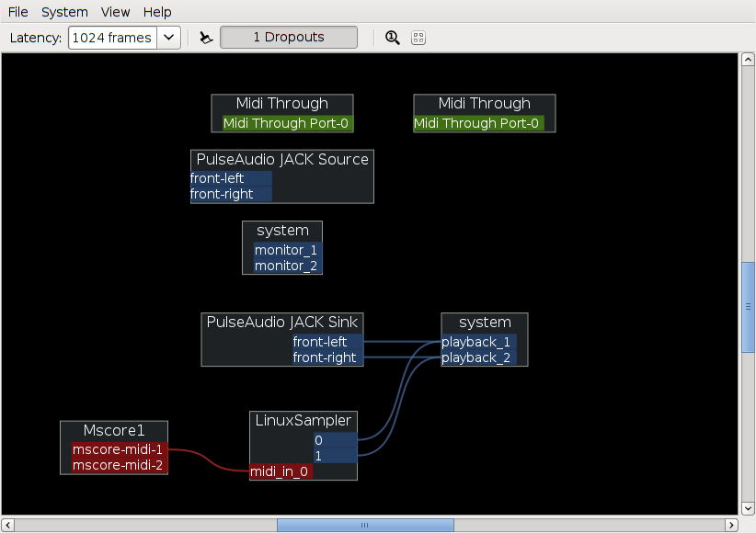756x533 pixels.
Task: Click the 1024 frames latency field
Action: (112, 38)
